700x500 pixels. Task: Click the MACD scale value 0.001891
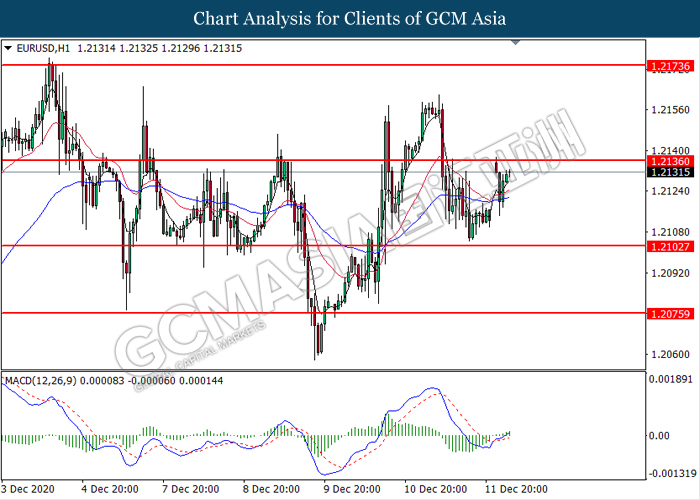coord(671,379)
